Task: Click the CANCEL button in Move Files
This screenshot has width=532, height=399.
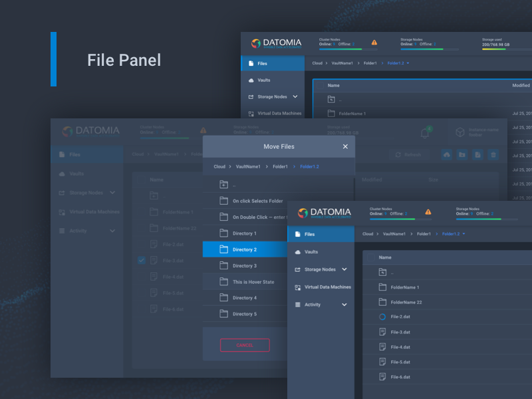Action: click(245, 345)
